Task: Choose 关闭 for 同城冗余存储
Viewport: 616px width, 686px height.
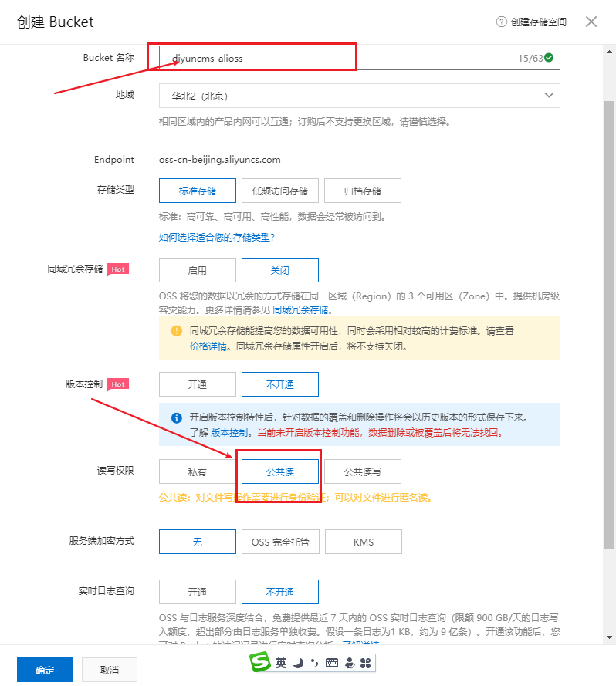Action: [x=279, y=270]
